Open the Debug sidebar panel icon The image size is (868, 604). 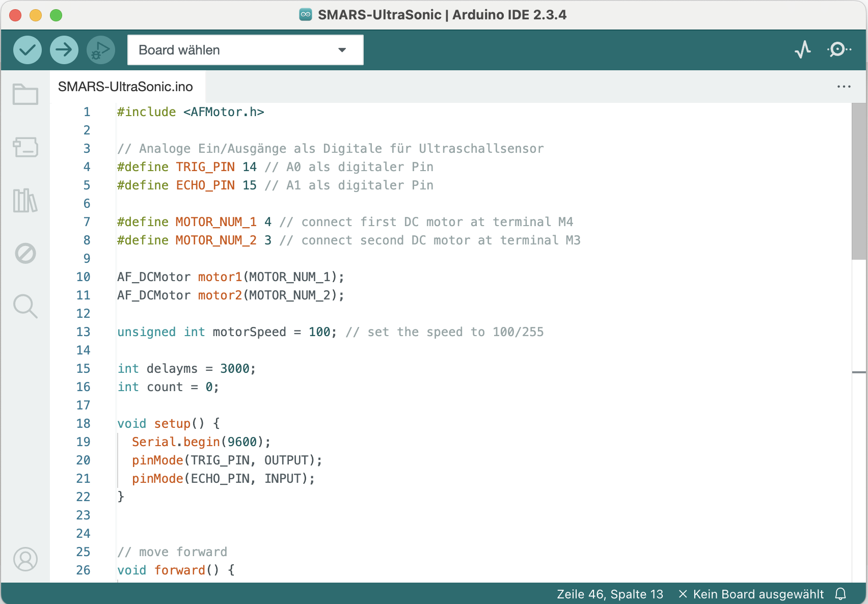25,253
